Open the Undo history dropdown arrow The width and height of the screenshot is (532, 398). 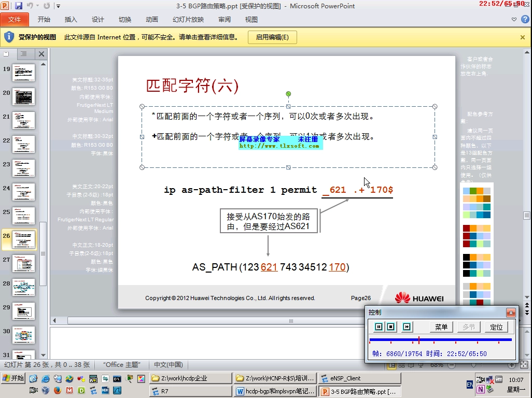(x=37, y=5)
